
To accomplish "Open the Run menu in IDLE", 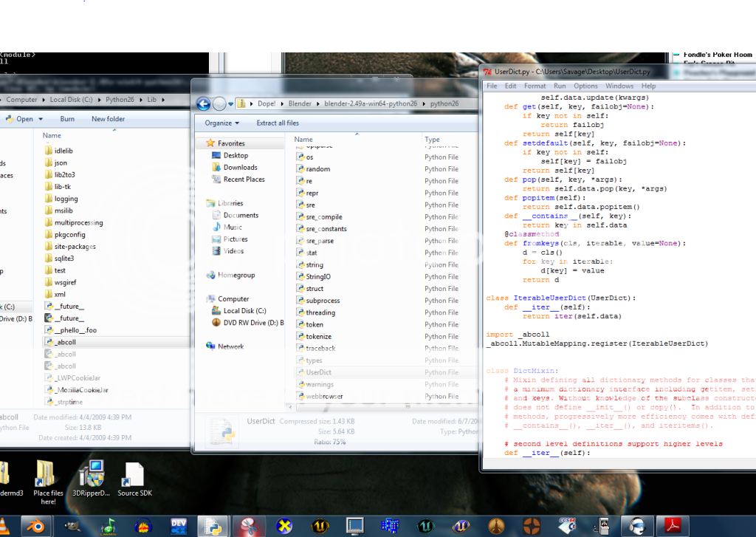I will click(x=560, y=86).
